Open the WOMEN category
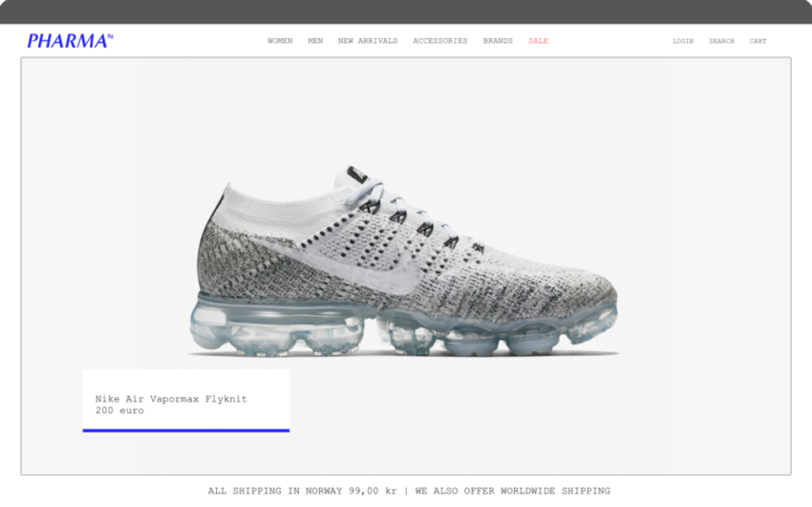The image size is (812, 507). pyautogui.click(x=280, y=41)
